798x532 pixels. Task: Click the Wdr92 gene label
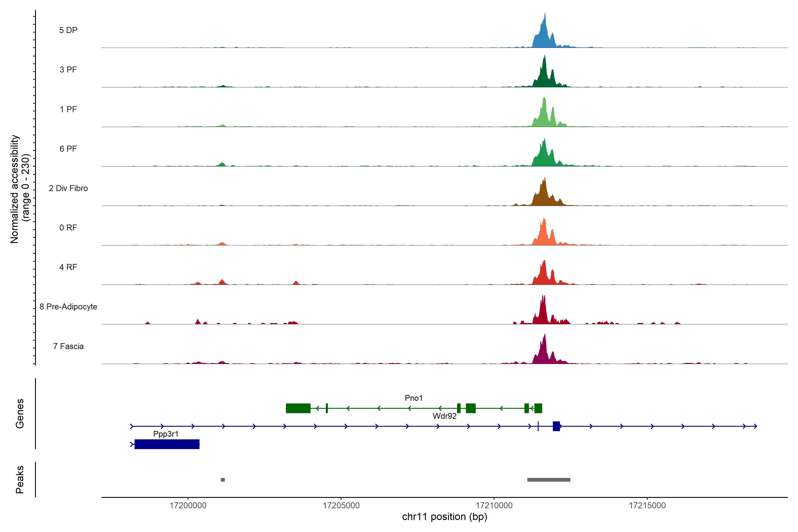pos(444,416)
